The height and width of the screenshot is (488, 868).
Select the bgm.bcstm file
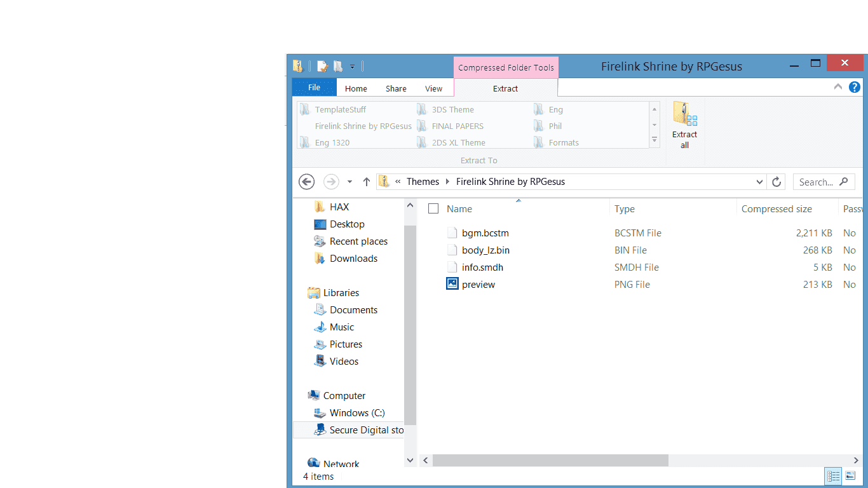(x=485, y=233)
